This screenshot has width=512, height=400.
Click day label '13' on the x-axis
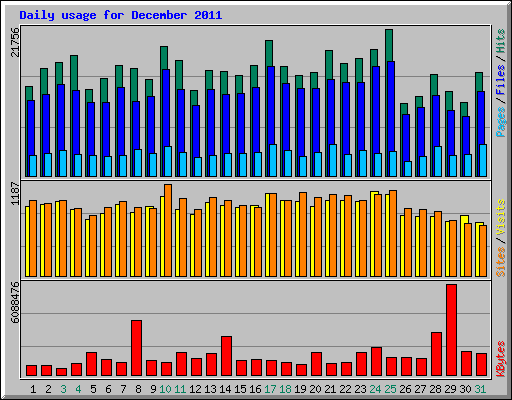click(210, 389)
